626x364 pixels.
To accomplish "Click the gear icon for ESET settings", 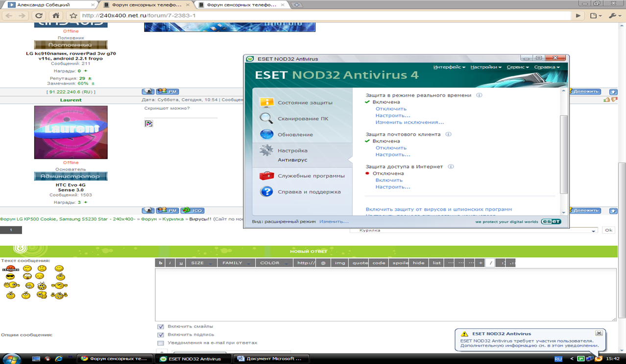I will click(x=266, y=150).
